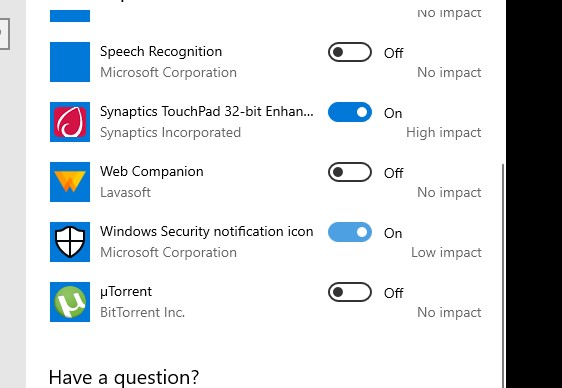
Task: Enable µTorrent startup toggle
Action: pos(350,292)
